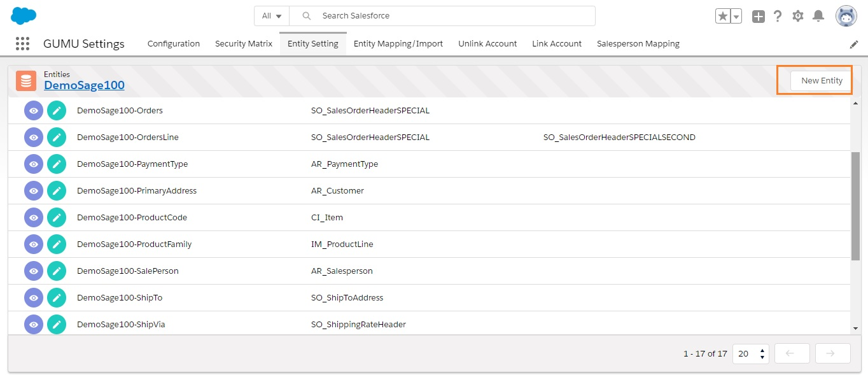868x375 pixels.
Task: Open the page size 20 selector
Action: pyautogui.click(x=751, y=353)
